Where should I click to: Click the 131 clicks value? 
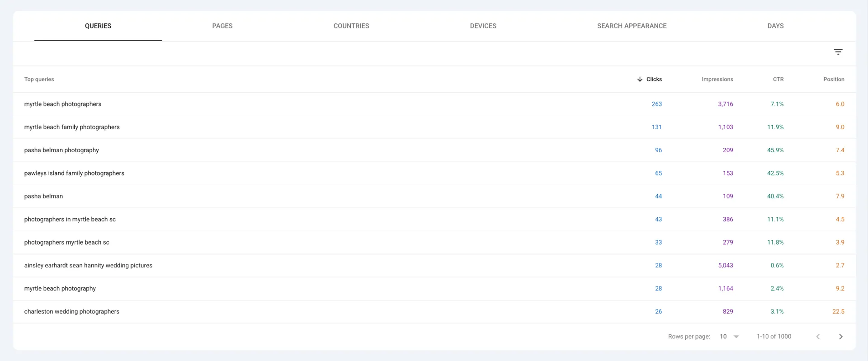point(656,127)
